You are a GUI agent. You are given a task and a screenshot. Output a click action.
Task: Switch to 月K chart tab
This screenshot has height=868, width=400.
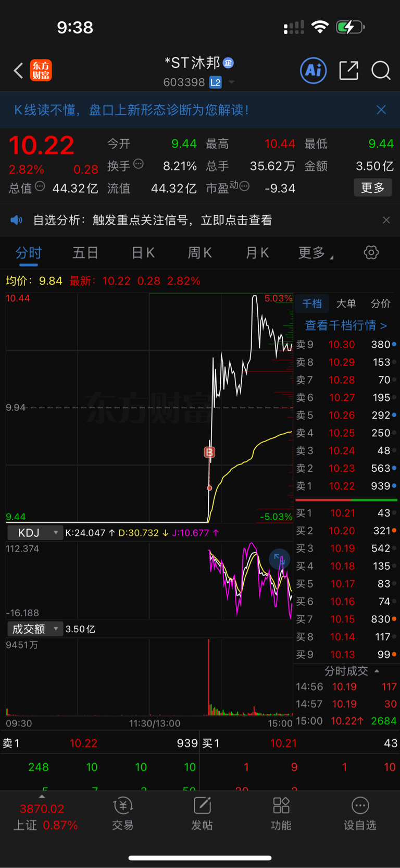click(x=257, y=253)
